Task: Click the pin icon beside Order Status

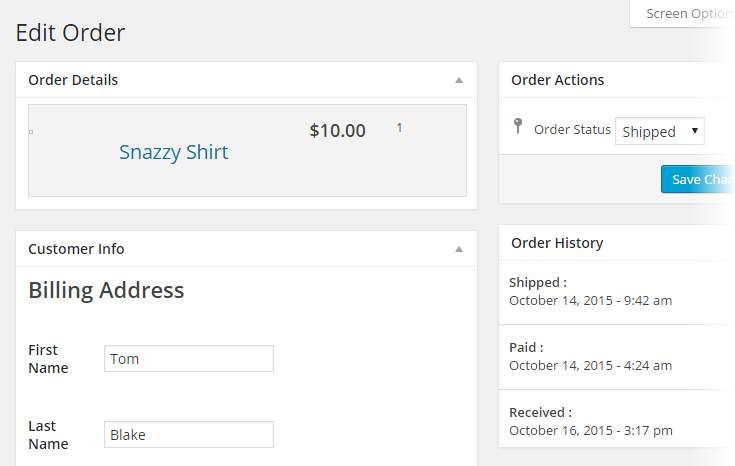Action: [x=518, y=126]
